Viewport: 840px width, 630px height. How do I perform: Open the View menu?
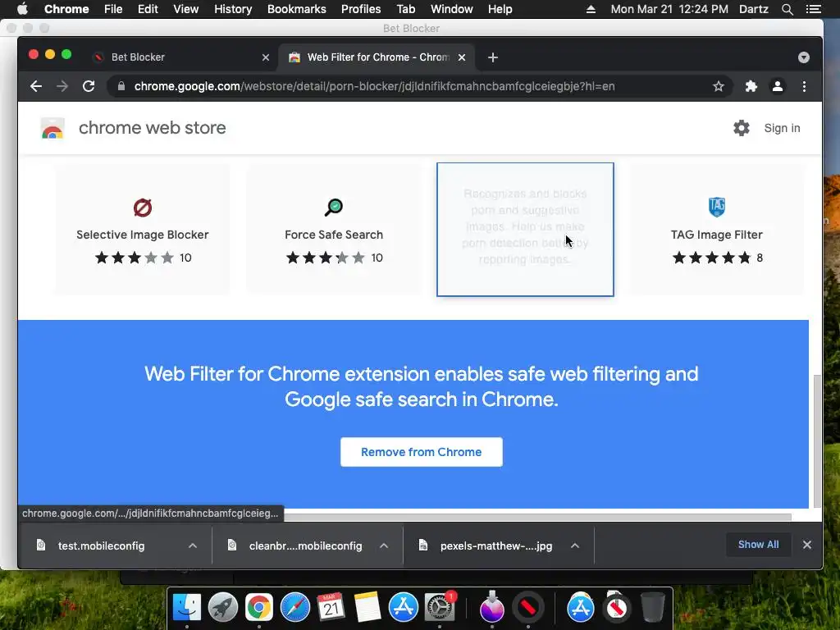pos(186,9)
